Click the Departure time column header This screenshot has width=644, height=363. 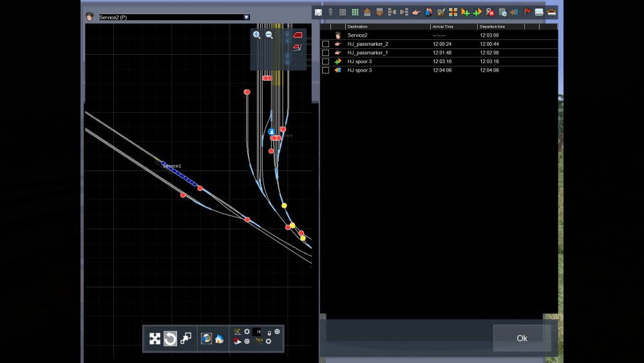tap(500, 26)
